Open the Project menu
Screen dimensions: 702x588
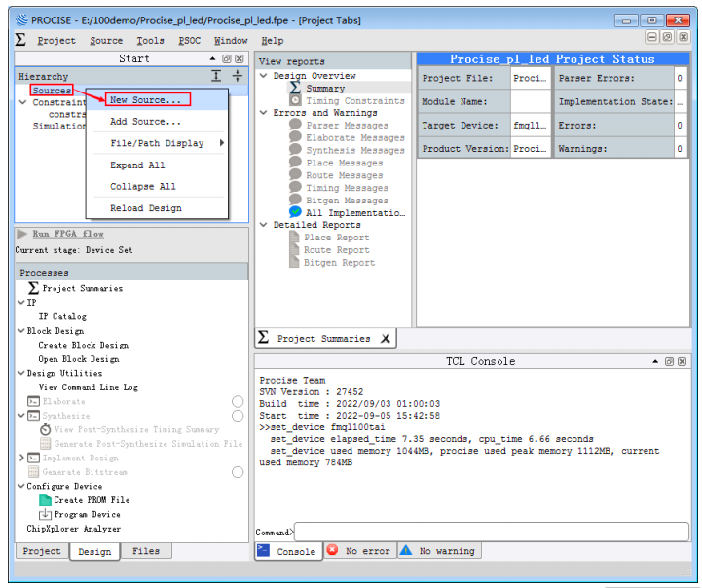click(56, 41)
